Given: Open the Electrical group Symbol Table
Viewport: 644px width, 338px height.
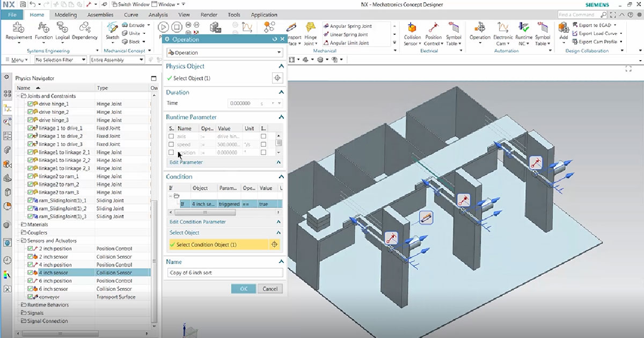Looking at the screenshot, I should pos(454,33).
